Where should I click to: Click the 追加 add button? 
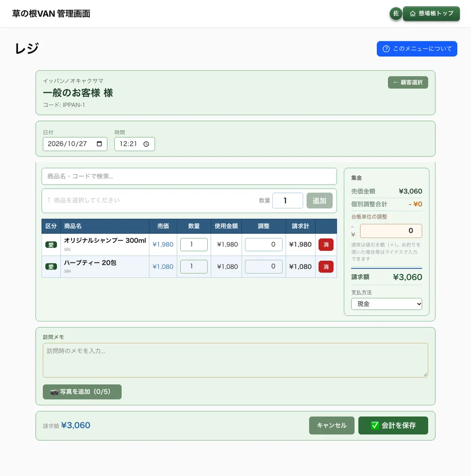coord(319,201)
